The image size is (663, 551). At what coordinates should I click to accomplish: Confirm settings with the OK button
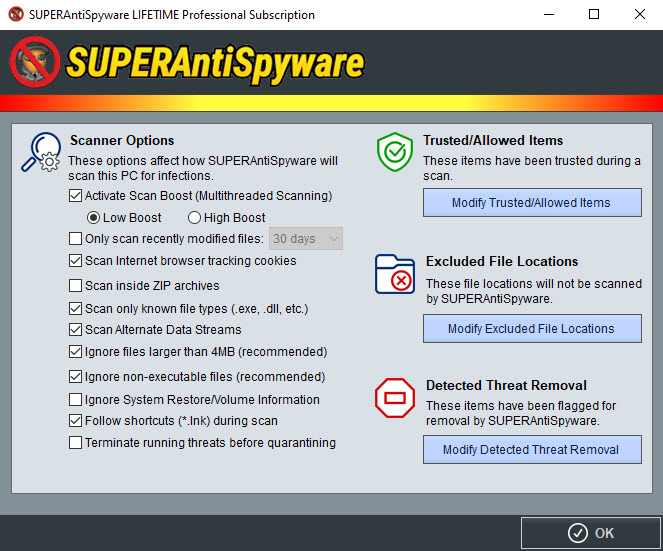[591, 533]
